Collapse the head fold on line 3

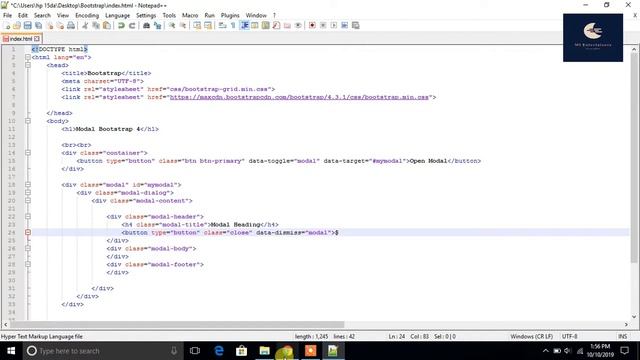coord(28,65)
